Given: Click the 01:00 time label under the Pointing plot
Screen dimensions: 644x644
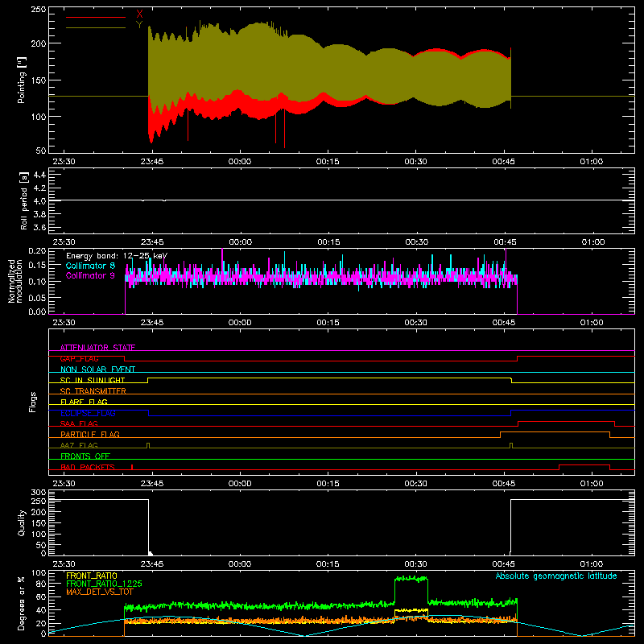Looking at the screenshot, I should point(592,162).
